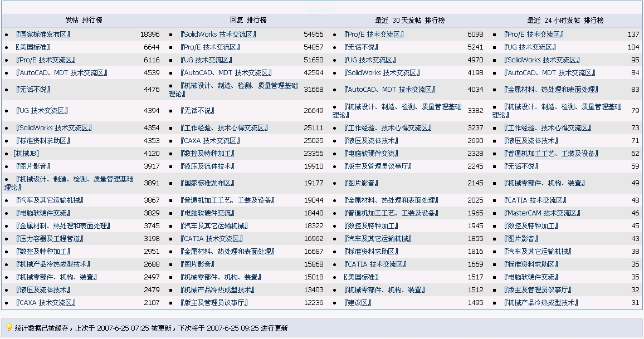
Task: Open 『数控及特种加工』 in row with 23356
Action: (207, 154)
